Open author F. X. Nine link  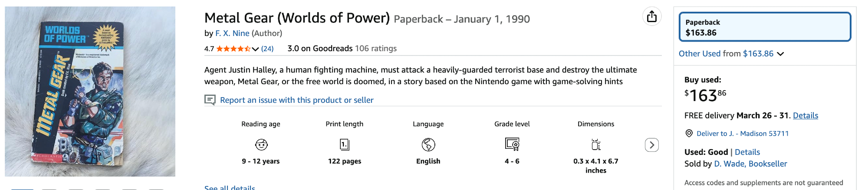coord(232,33)
